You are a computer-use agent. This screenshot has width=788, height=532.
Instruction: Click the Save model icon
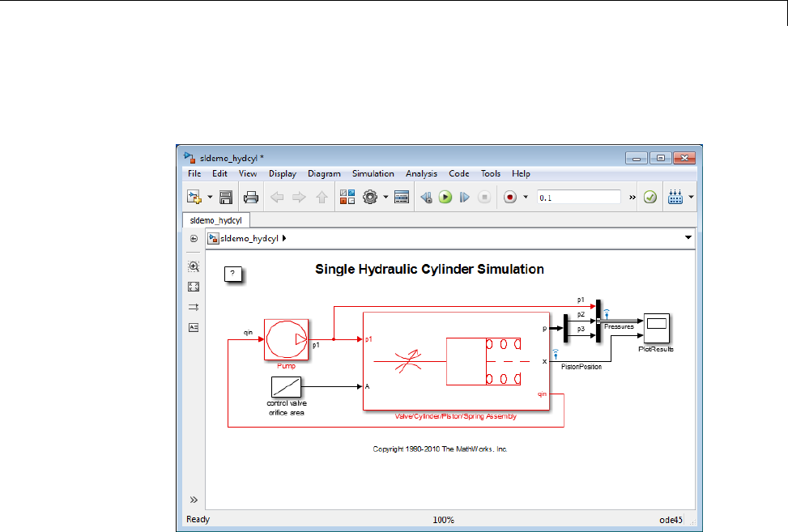pos(226,197)
